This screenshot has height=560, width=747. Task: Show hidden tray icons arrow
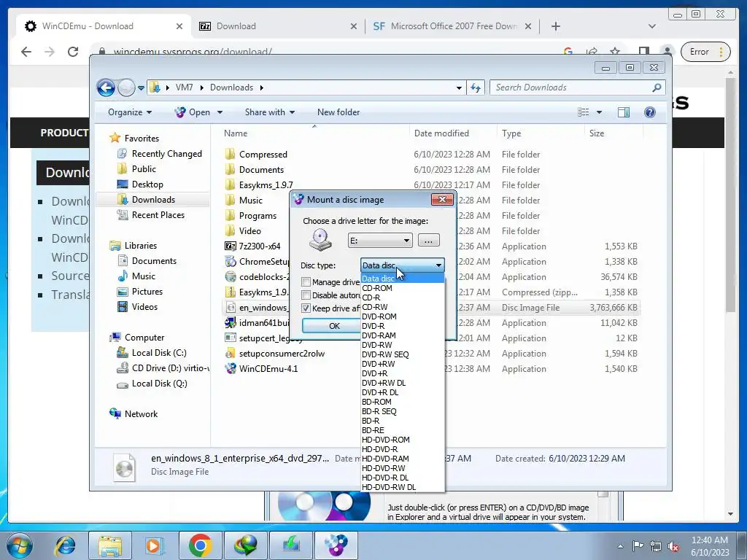pyautogui.click(x=620, y=546)
